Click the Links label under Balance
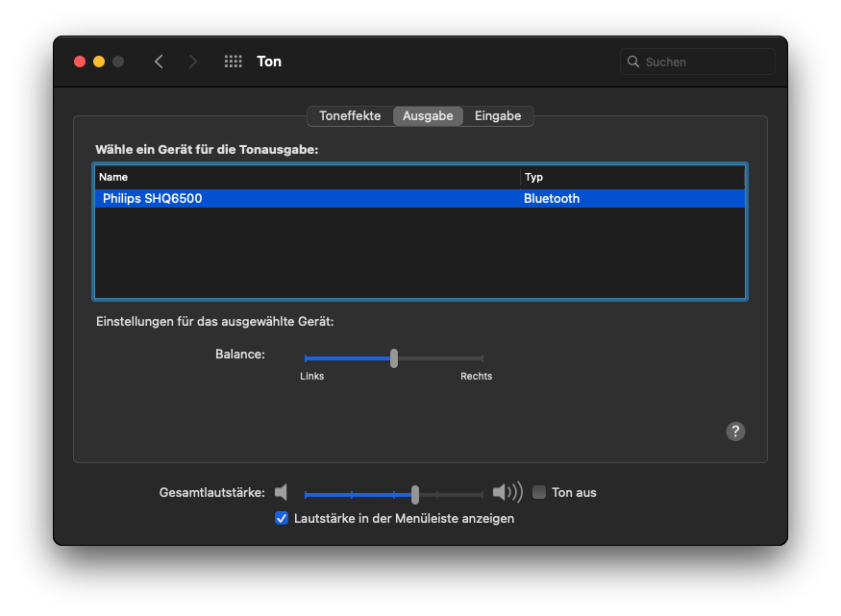The height and width of the screenshot is (616, 841). pyautogui.click(x=311, y=377)
